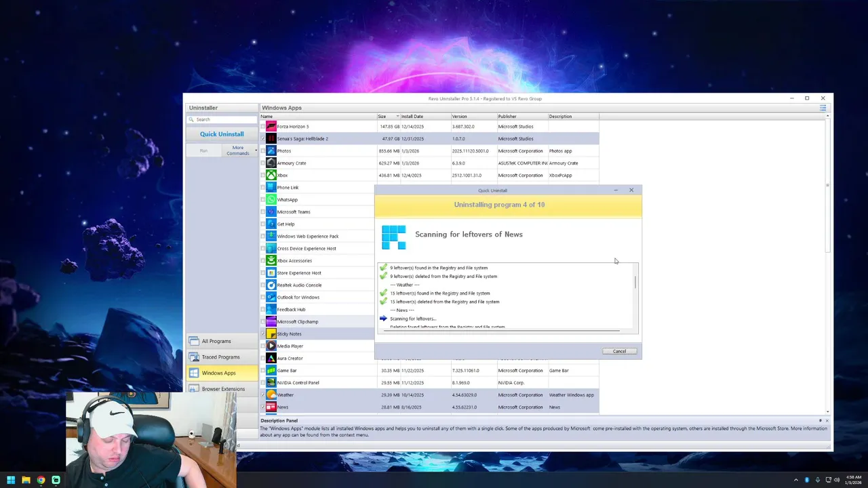Image resolution: width=868 pixels, height=488 pixels.
Task: Pin the Description Panel
Action: [820, 421]
